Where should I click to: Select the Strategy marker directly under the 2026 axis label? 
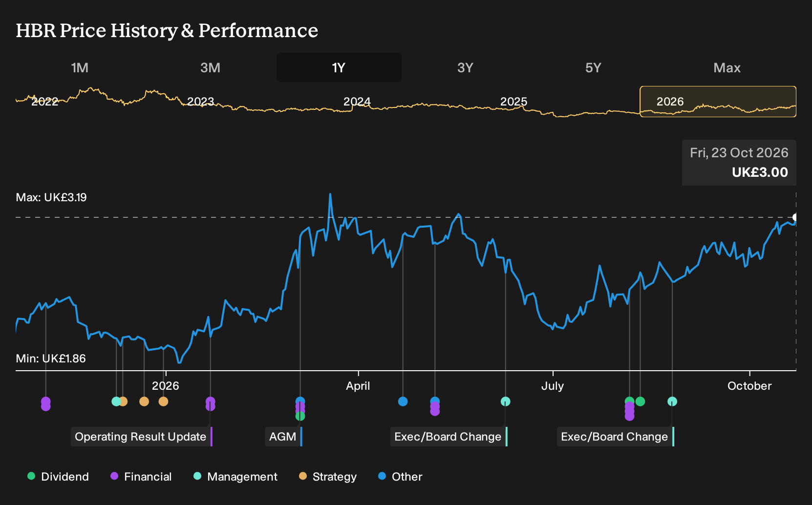click(x=164, y=401)
